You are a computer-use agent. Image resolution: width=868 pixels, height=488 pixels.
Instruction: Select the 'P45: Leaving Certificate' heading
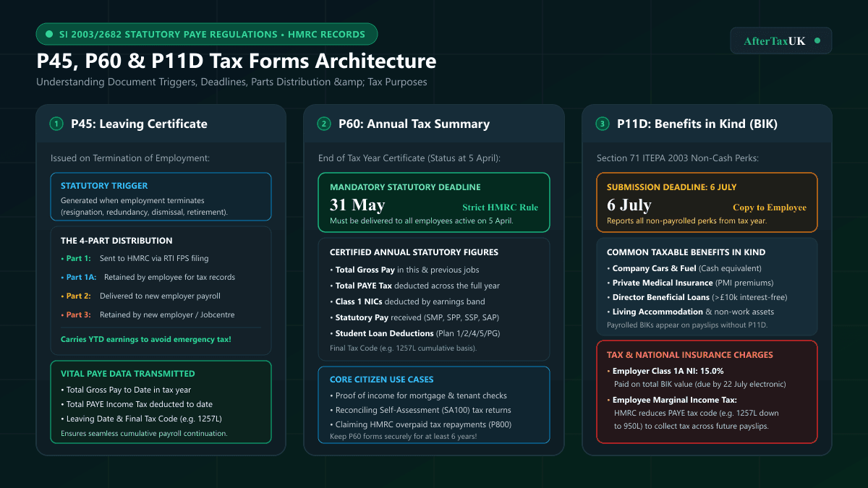[x=139, y=124]
